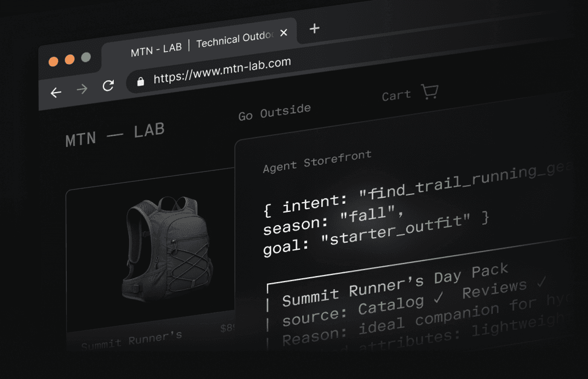Click the Summit Runner's product title under the backpack
Screen dimensions: 588x379
131,340
